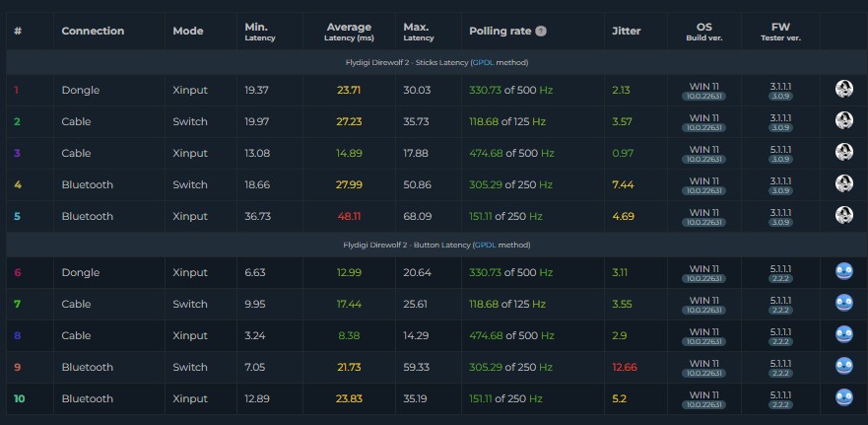Click OS build badge 10.0.22631 in row 1
This screenshot has width=868, height=425.
704,97
